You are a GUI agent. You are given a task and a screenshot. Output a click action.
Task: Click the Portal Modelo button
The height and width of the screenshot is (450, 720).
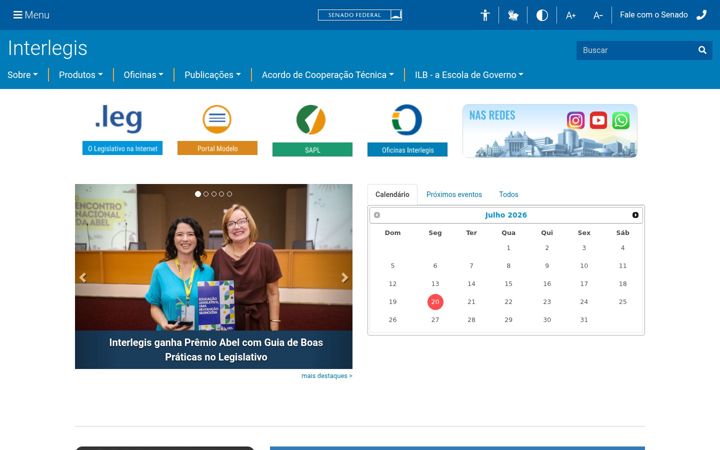click(217, 148)
